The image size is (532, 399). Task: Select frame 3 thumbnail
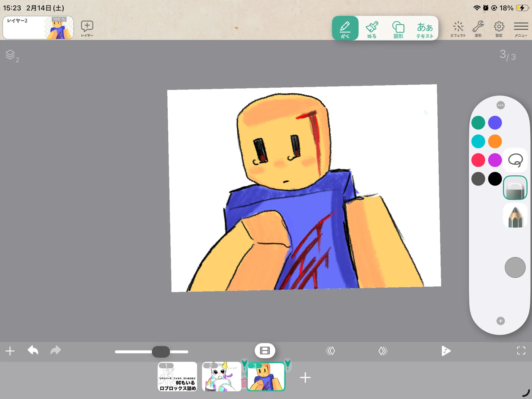(x=266, y=377)
